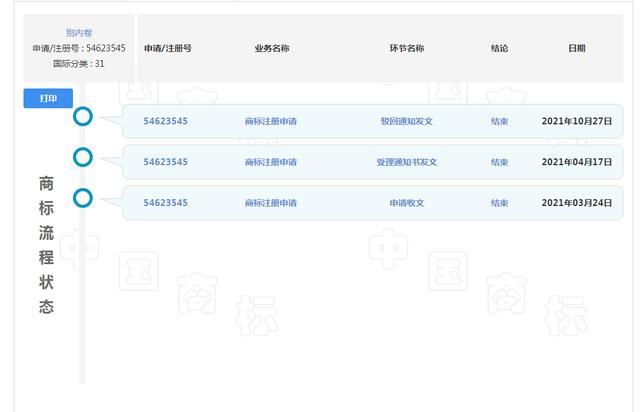The height and width of the screenshot is (412, 640).
Task: Click the 受理通知书发文 step name
Action: [x=406, y=162]
